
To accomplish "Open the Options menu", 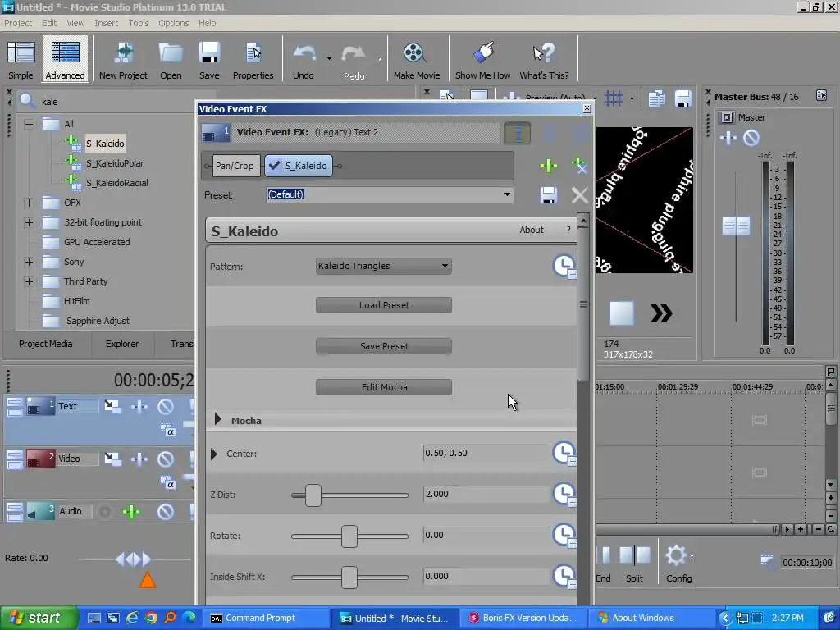I will click(174, 23).
